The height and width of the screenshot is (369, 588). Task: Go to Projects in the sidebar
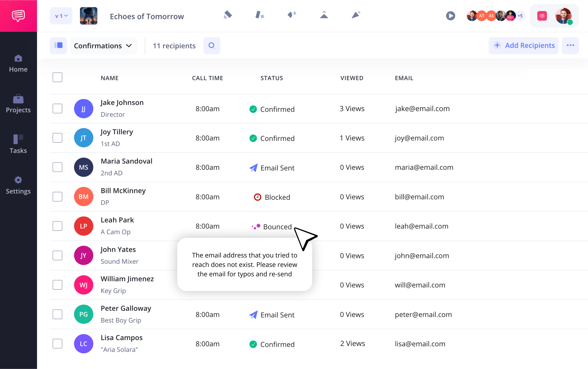[x=18, y=104]
